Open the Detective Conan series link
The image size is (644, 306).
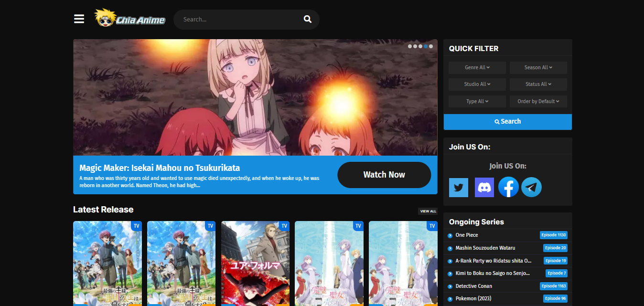tap(474, 286)
